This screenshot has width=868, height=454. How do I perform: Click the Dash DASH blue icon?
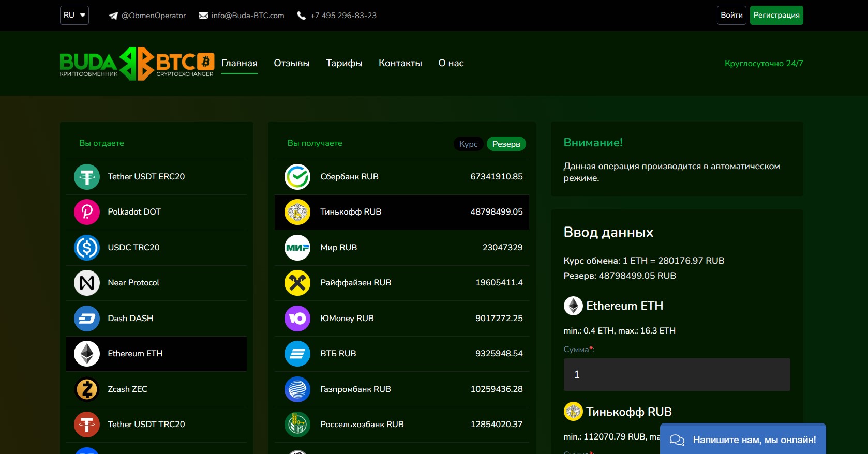(87, 319)
